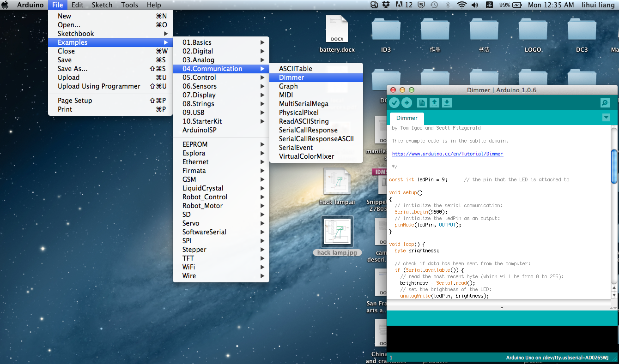This screenshot has width=619, height=364.
Task: Click the Wi-Fi menu bar icon
Action: pos(461,5)
